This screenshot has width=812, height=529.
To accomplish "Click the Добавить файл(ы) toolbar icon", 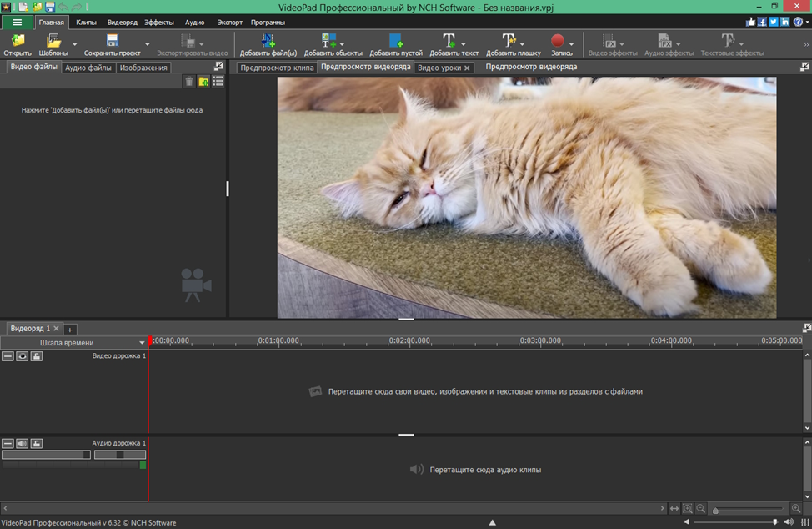I will pos(268,41).
